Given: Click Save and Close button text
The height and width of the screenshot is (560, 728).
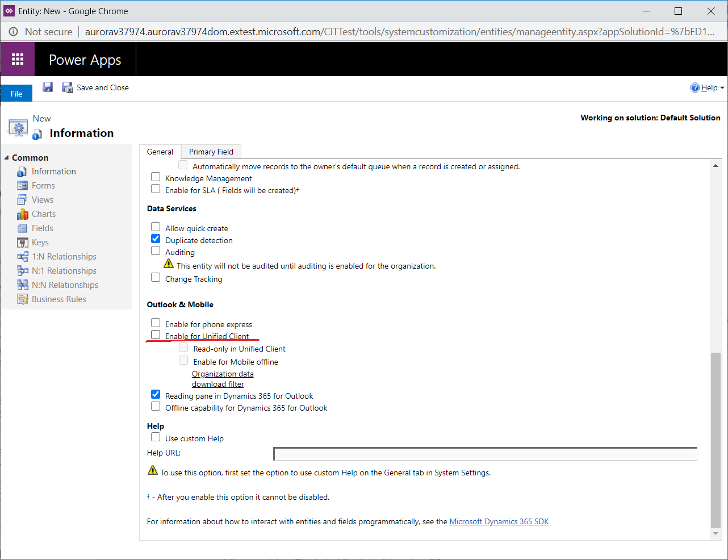Looking at the screenshot, I should tap(103, 87).
